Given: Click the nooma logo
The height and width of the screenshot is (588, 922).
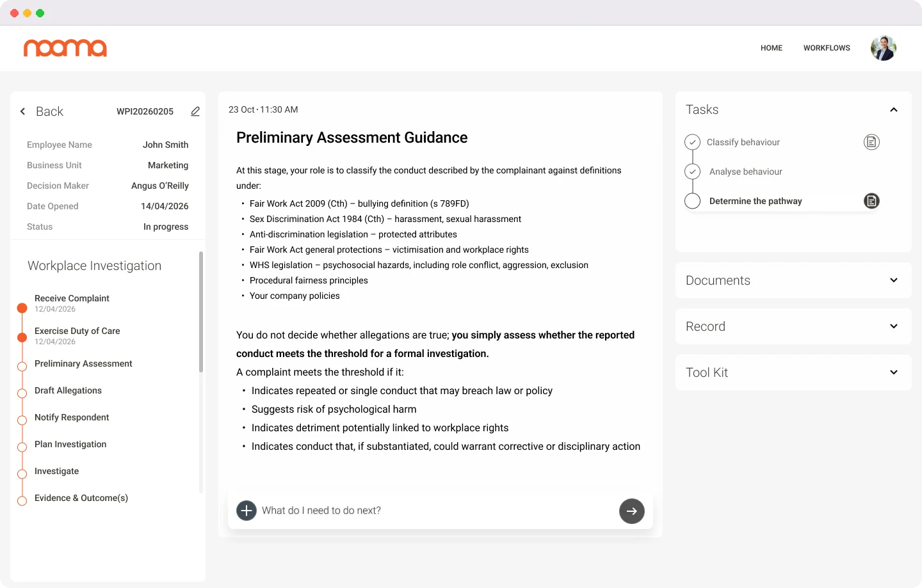Looking at the screenshot, I should pos(65,48).
